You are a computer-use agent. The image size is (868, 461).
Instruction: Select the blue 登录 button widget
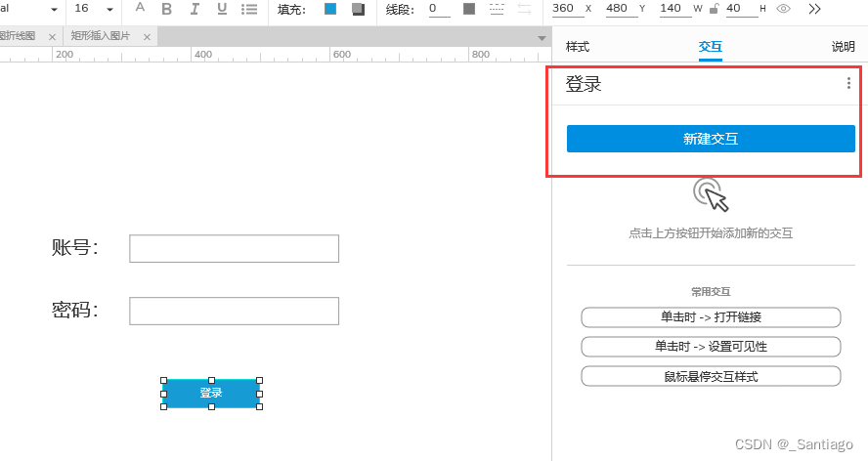(211, 394)
